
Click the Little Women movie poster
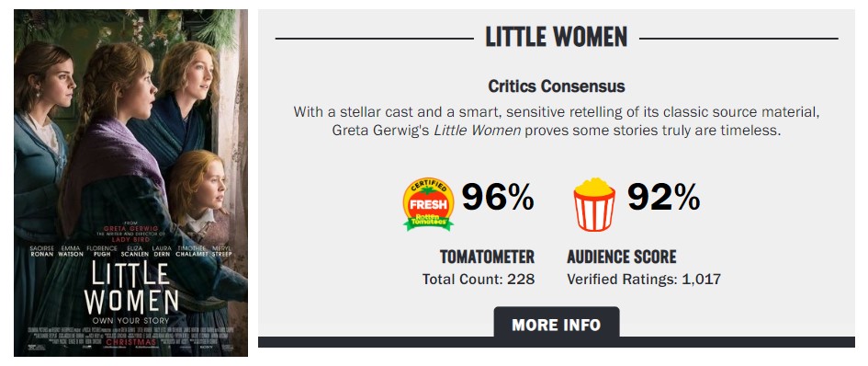tap(130, 183)
